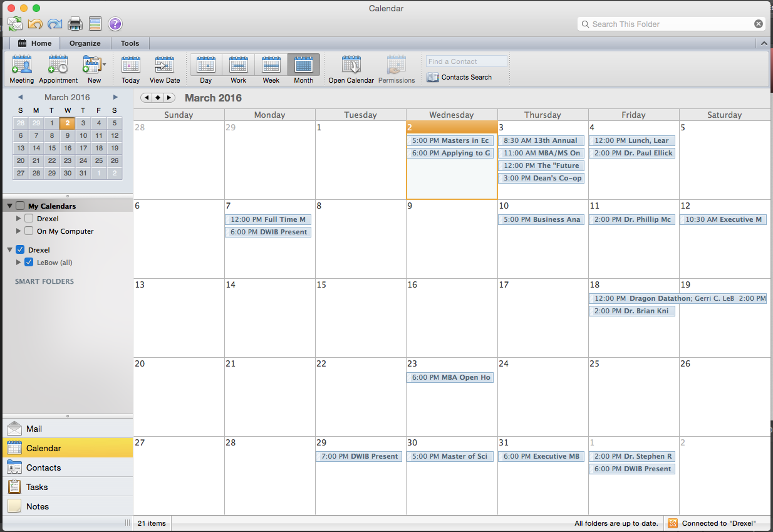Switch to the Organize tab
Image resolution: width=773 pixels, height=532 pixels.
click(x=85, y=43)
